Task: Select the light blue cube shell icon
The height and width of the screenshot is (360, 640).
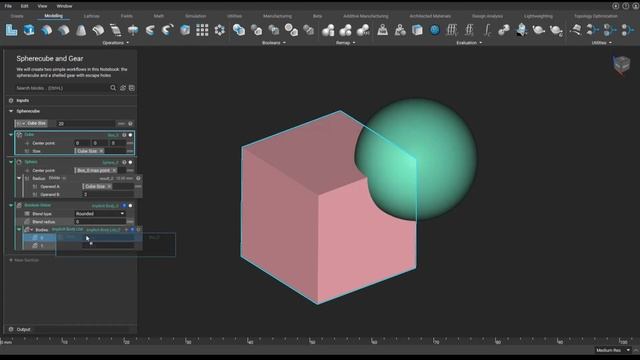Action: (x=185, y=30)
